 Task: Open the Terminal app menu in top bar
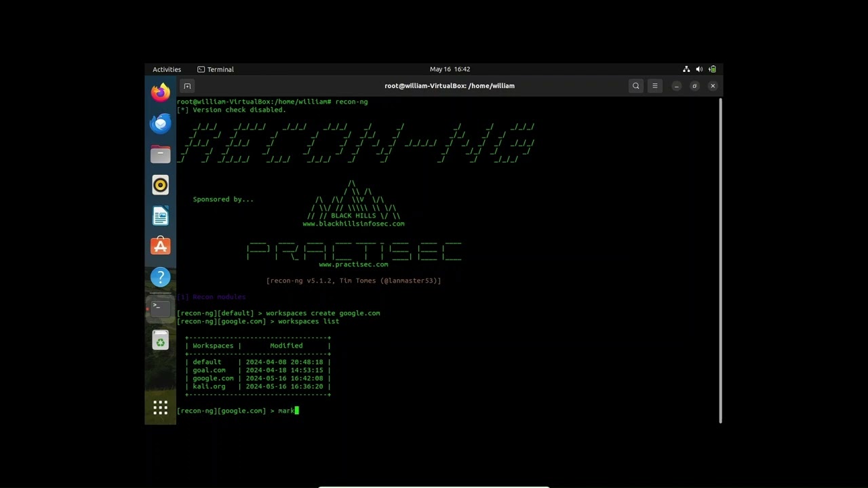[216, 69]
